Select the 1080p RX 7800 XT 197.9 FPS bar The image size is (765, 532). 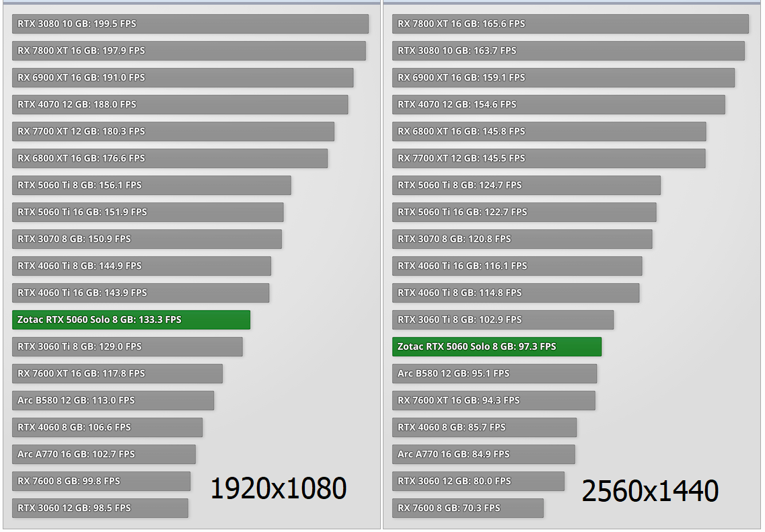pyautogui.click(x=189, y=50)
